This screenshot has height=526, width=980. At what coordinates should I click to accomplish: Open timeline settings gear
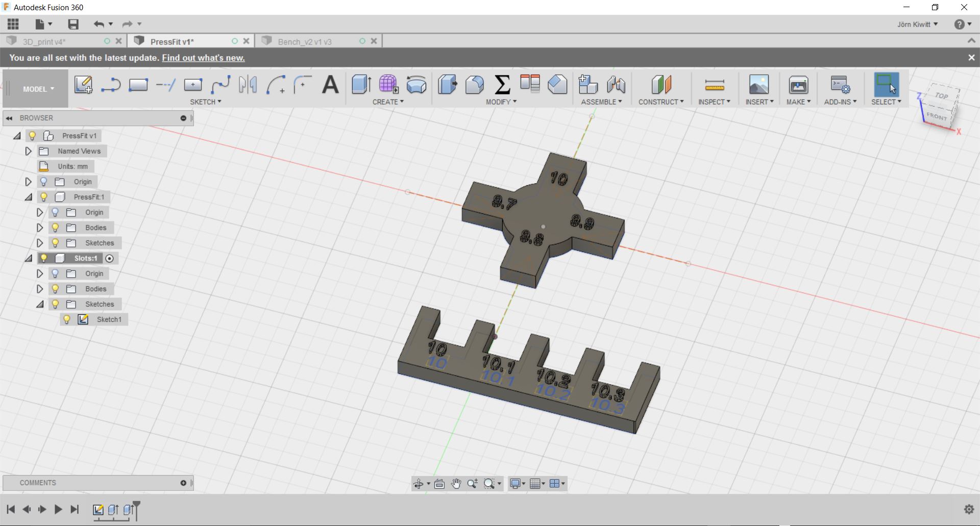[969, 509]
